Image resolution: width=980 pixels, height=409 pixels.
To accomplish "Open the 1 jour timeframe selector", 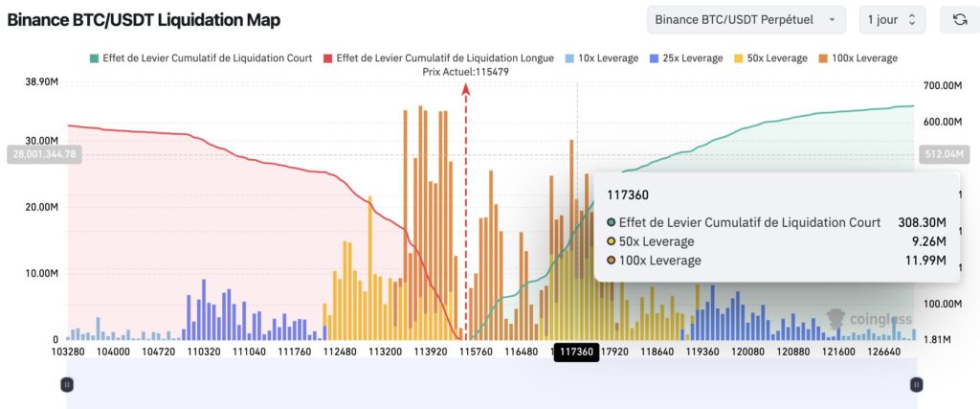I will coord(892,20).
